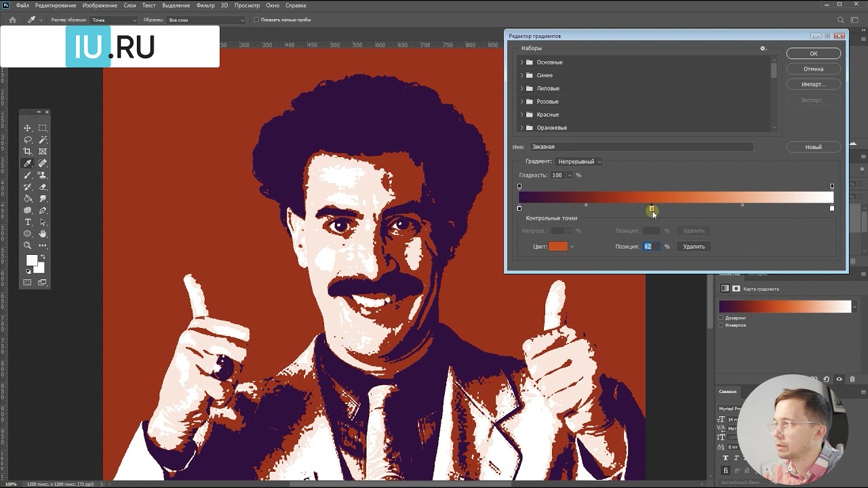Select the Smudge tool
Screen dimensions: 868x488
(43, 199)
